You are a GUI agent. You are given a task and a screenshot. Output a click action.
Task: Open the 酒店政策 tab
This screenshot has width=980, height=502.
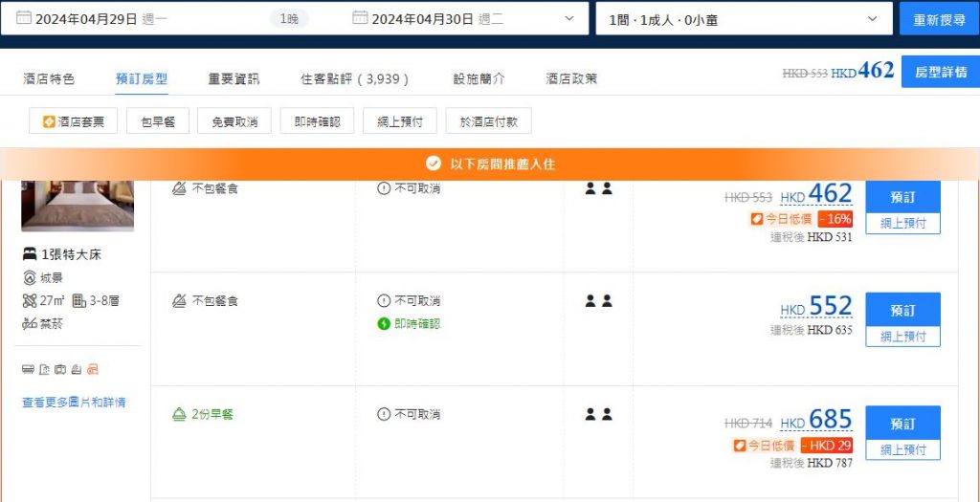tap(571, 79)
